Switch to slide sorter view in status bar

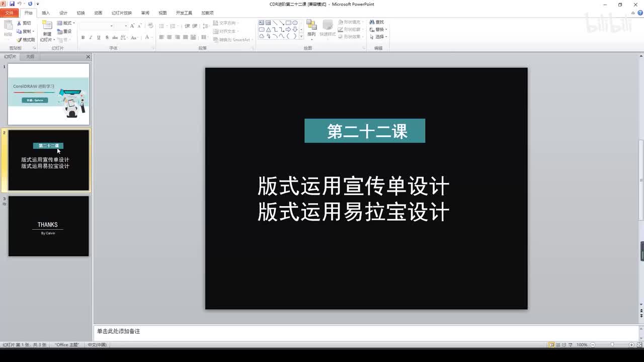pyautogui.click(x=559, y=345)
